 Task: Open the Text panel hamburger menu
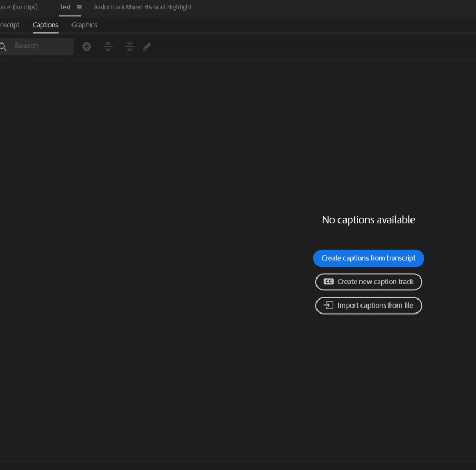point(79,7)
